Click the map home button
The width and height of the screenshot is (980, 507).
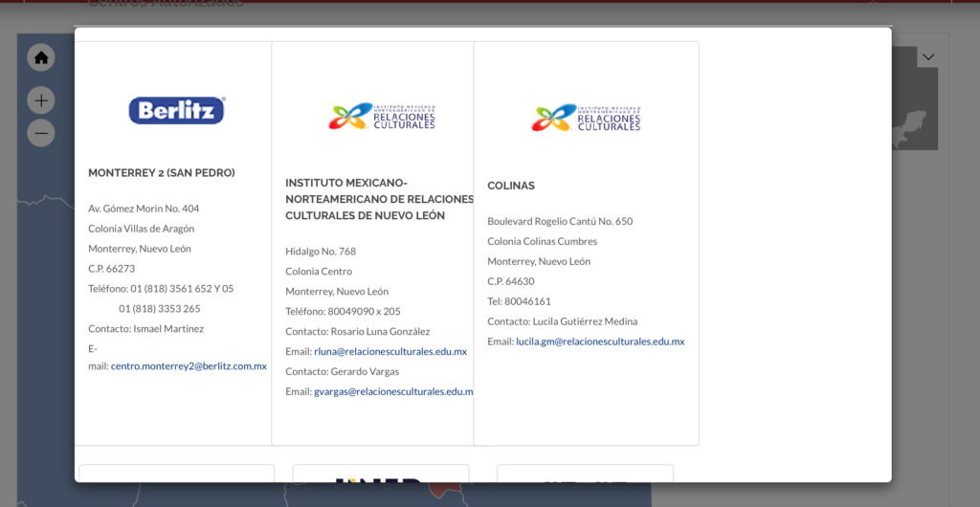click(40, 57)
